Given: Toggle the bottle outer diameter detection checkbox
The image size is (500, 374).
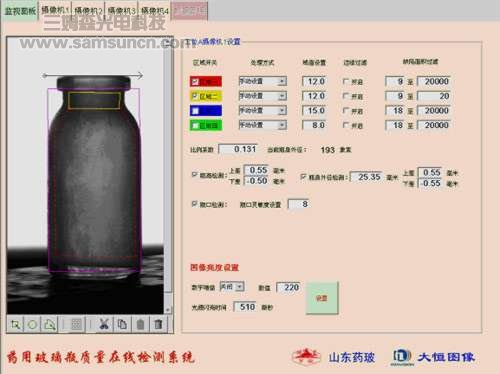Looking at the screenshot, I should click(303, 177).
